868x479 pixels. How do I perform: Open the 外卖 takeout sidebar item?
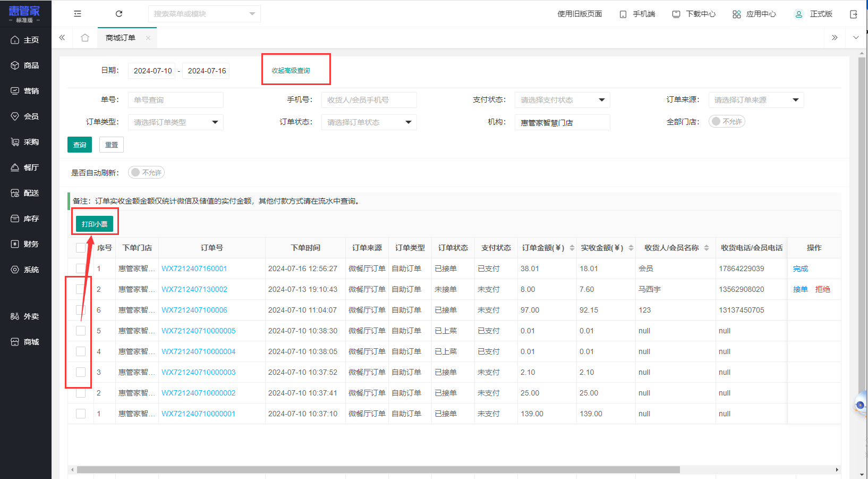coord(25,316)
